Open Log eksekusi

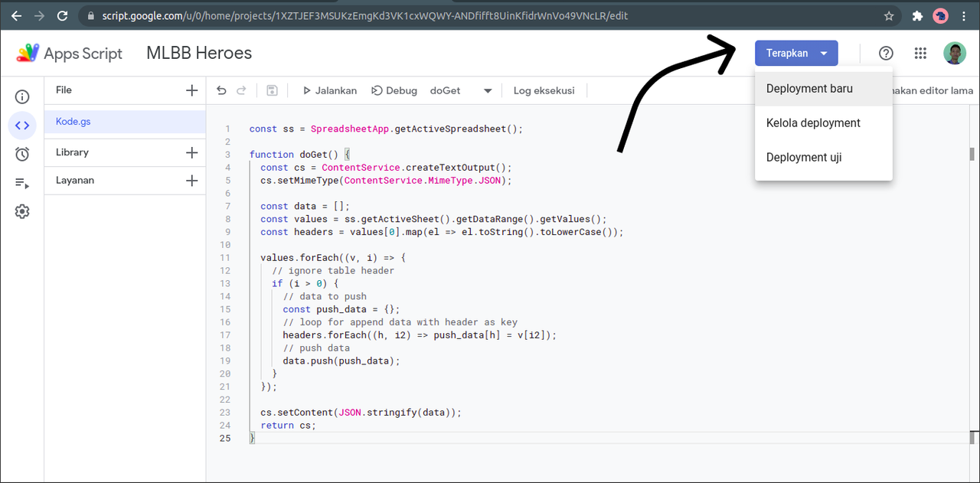point(544,90)
